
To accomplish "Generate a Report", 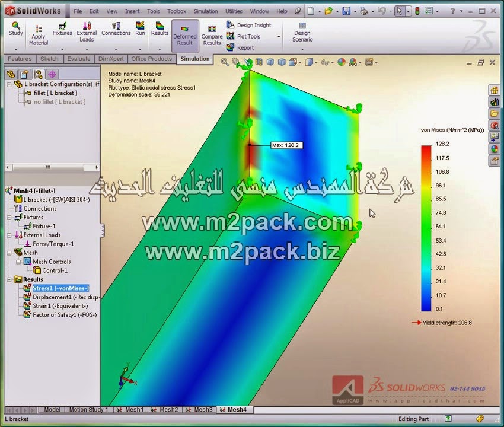I will [240, 47].
